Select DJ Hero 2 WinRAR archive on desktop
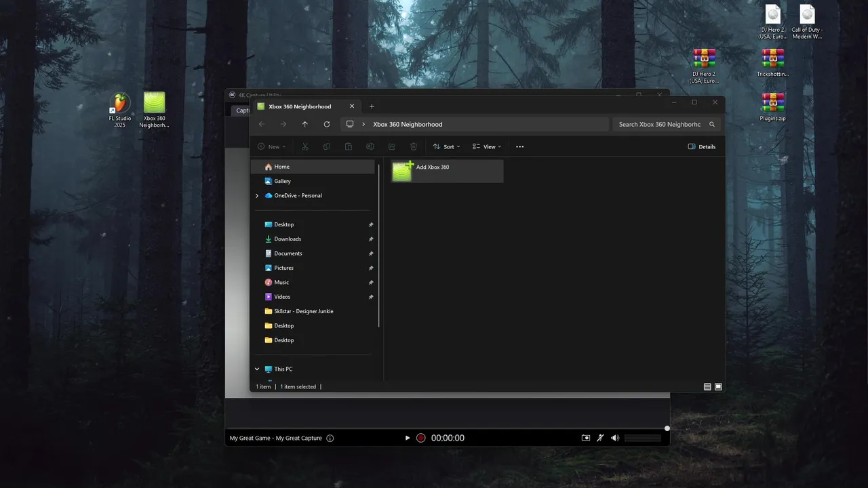Image resolution: width=868 pixels, height=488 pixels. coord(705,66)
